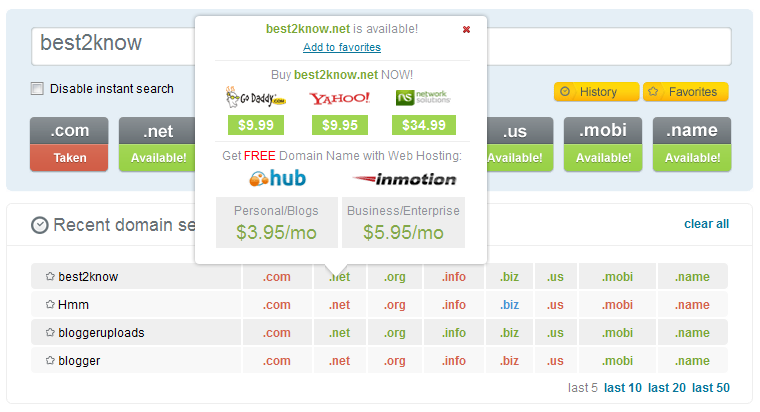Open the InMotion hosting logo

[x=404, y=179]
